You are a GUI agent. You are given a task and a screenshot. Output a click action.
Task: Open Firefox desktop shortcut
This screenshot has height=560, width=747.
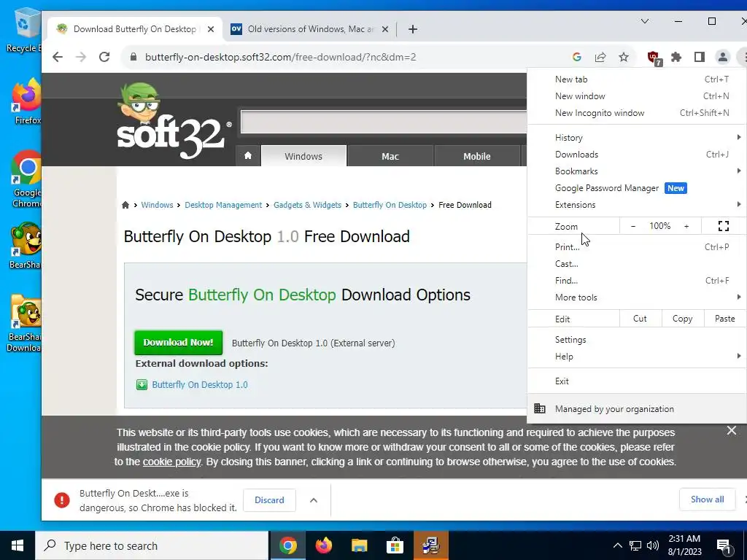pyautogui.click(x=26, y=102)
